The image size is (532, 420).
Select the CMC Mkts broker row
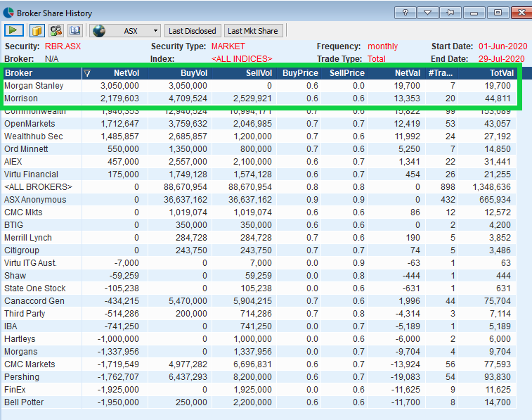[x=259, y=212]
